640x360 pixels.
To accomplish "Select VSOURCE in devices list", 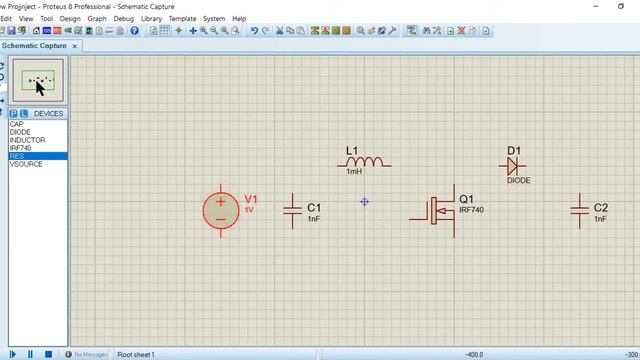I will pos(38,164).
